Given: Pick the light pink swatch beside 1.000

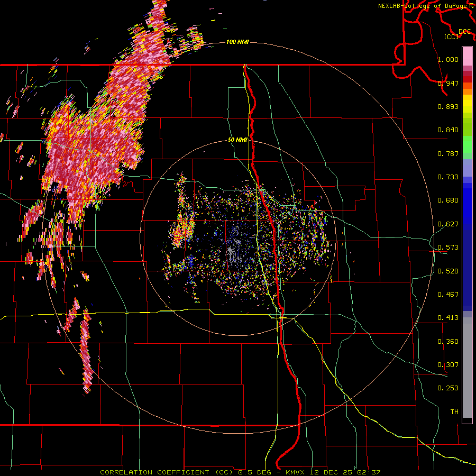Looking at the screenshot, I should pyautogui.click(x=467, y=56).
